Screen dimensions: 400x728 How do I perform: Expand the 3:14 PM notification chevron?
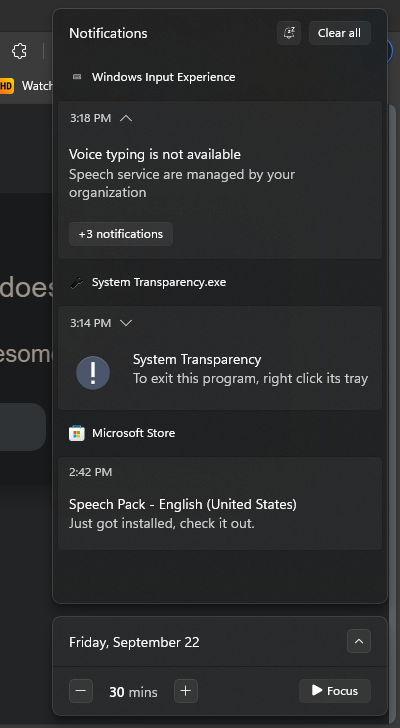(x=126, y=323)
